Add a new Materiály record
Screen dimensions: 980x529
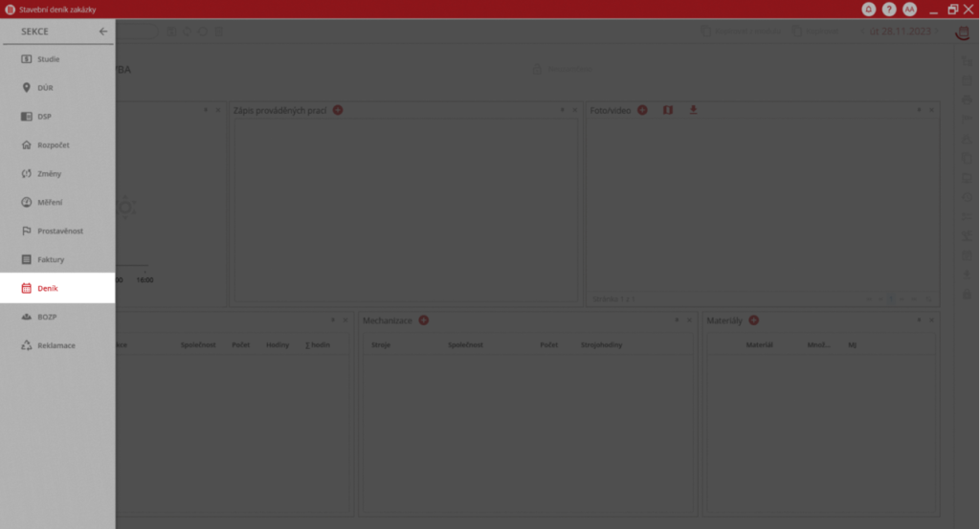coord(753,320)
